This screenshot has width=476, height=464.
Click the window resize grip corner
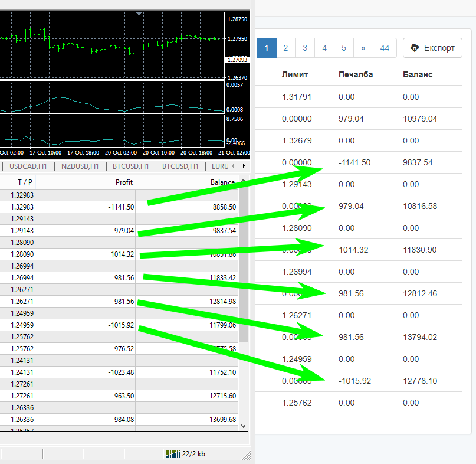(x=247, y=456)
